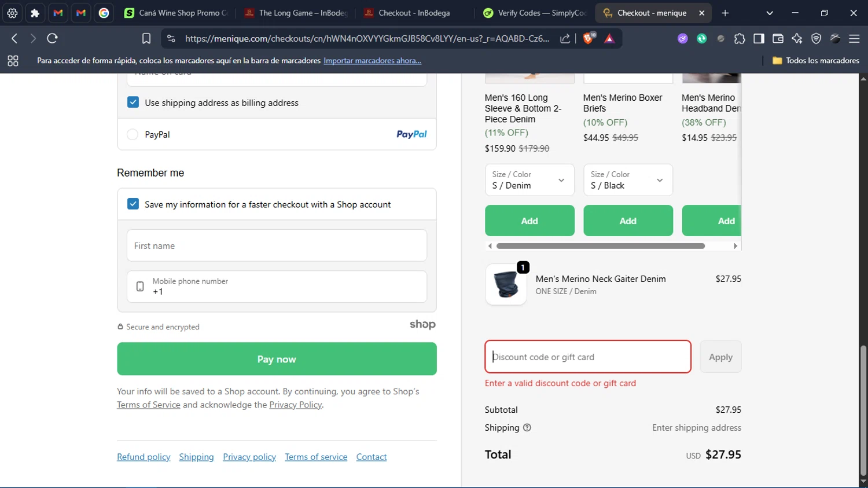868x488 pixels.
Task: Open second pinned Gmail tab
Action: click(x=81, y=13)
